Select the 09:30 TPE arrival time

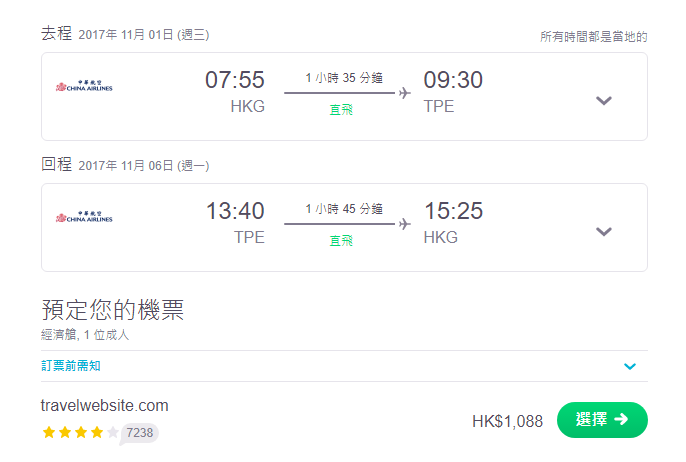[x=453, y=80]
